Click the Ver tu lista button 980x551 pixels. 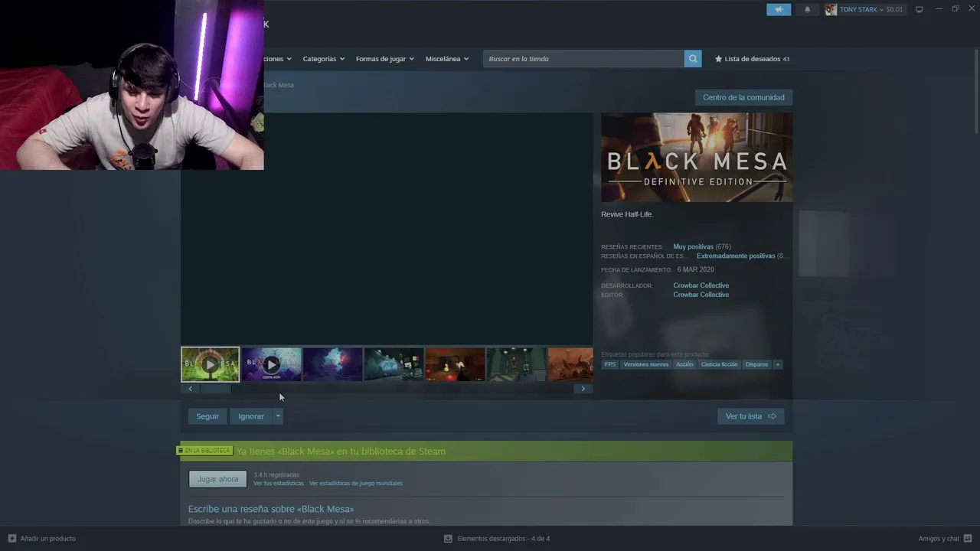pos(751,416)
